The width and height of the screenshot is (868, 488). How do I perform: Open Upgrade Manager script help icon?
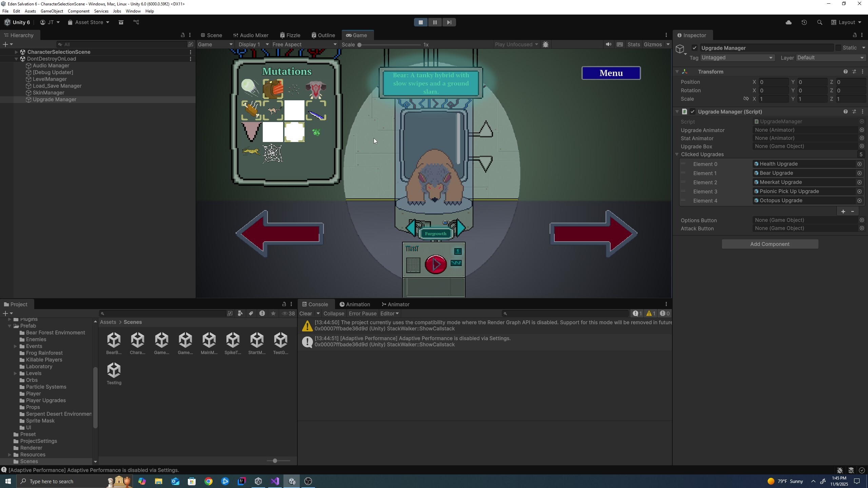(845, 111)
